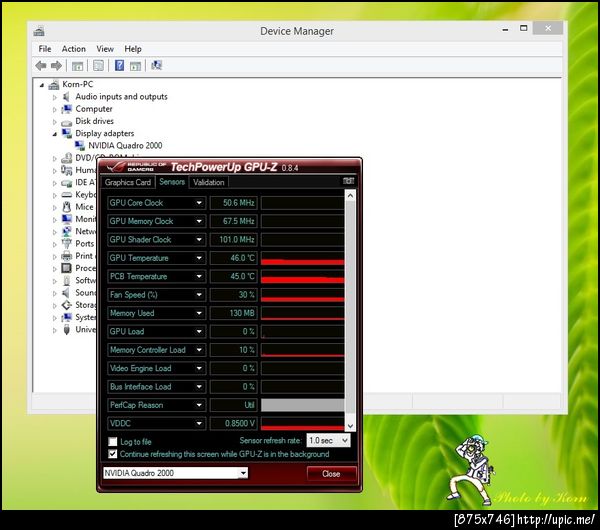Click the Print queues printer icon
Screen dimensions: 600x530
[67, 256]
